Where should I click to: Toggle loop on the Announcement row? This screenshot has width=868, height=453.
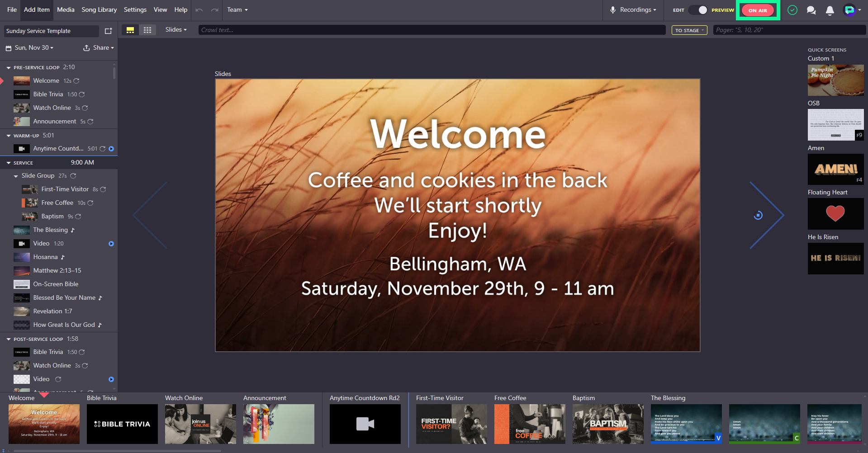click(x=90, y=122)
